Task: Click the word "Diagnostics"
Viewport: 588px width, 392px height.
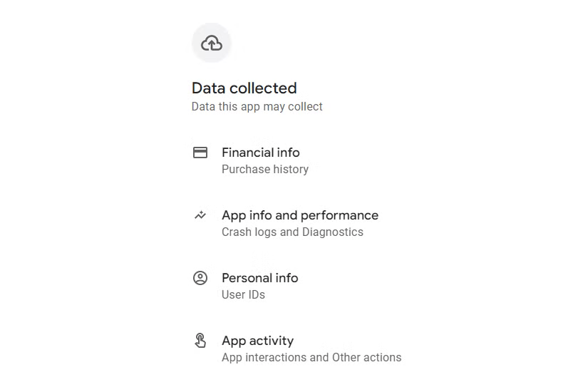Action: (332, 232)
